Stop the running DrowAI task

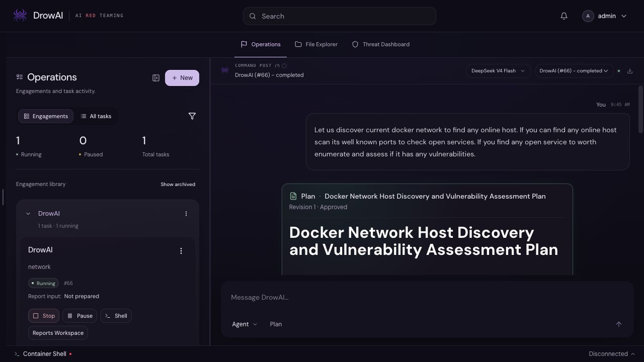pos(44,316)
